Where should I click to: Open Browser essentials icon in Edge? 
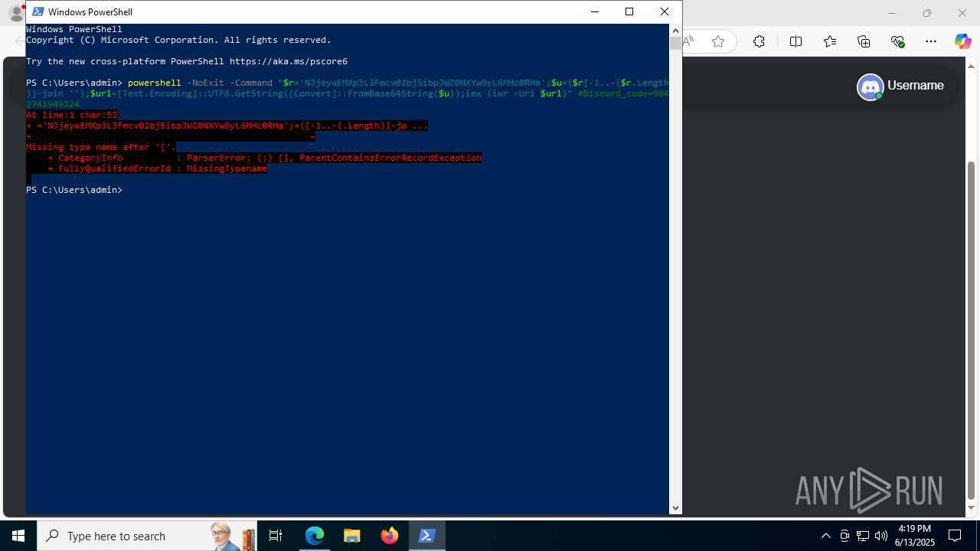point(898,41)
